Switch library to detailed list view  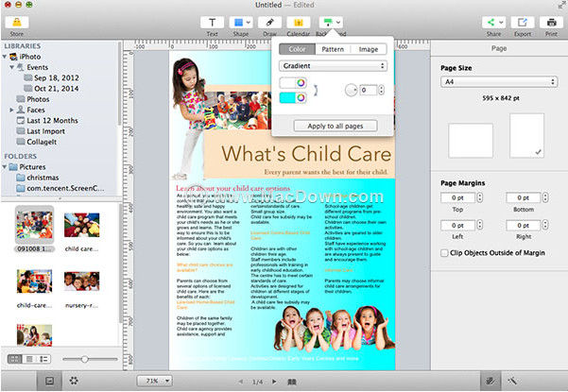[43, 359]
